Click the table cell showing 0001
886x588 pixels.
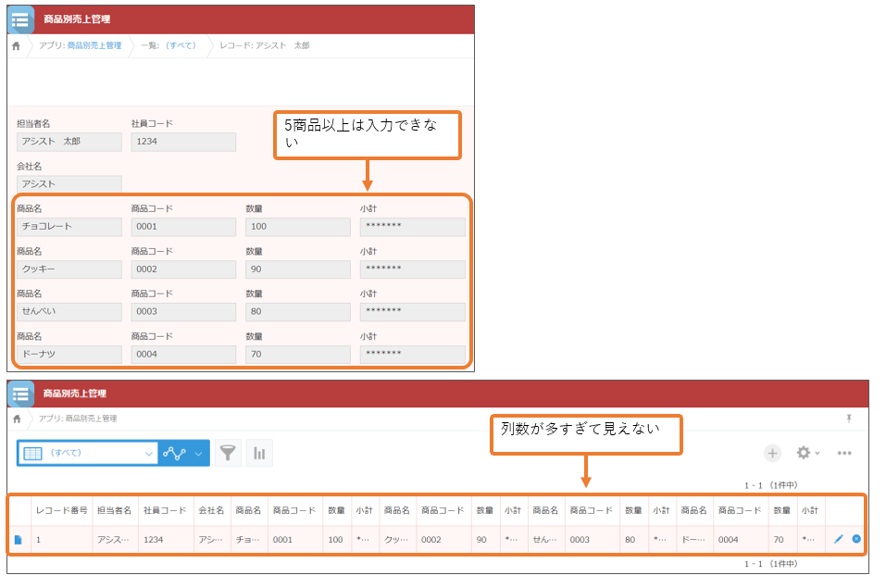tap(295, 540)
